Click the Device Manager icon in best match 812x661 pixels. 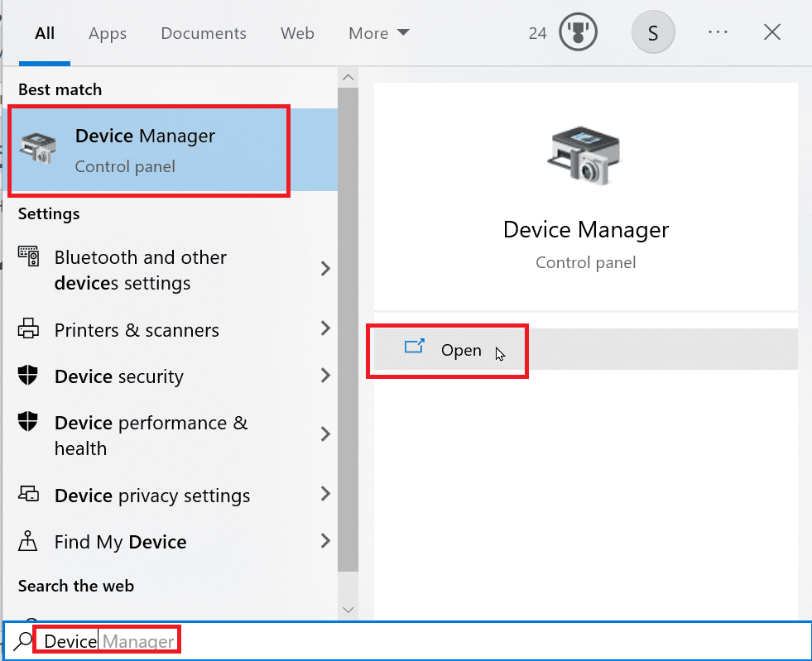(38, 147)
